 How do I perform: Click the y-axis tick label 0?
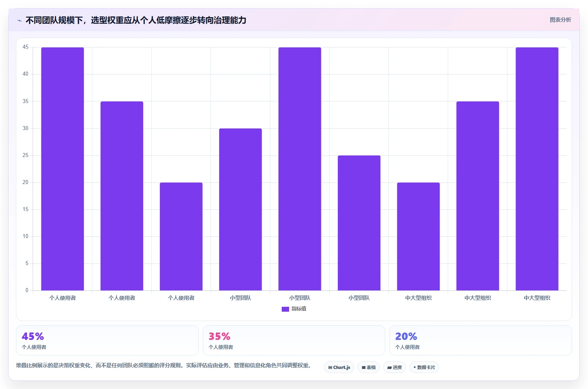tap(27, 290)
